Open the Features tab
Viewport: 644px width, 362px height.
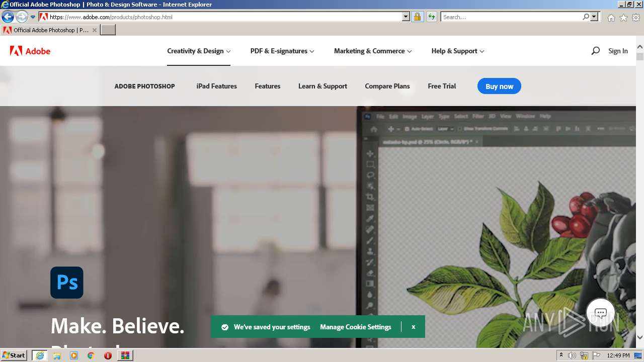[x=267, y=86]
